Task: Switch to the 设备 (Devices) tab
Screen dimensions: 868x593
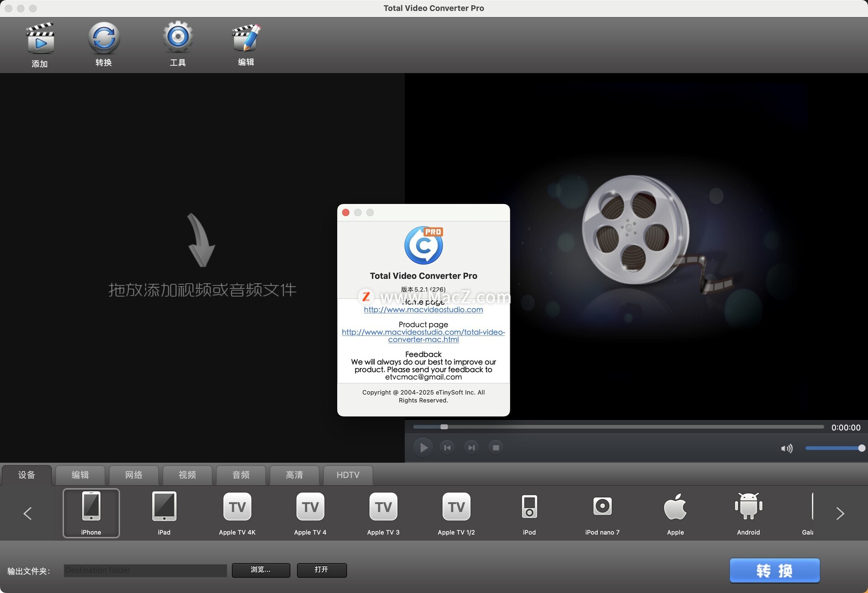Action: pos(27,475)
